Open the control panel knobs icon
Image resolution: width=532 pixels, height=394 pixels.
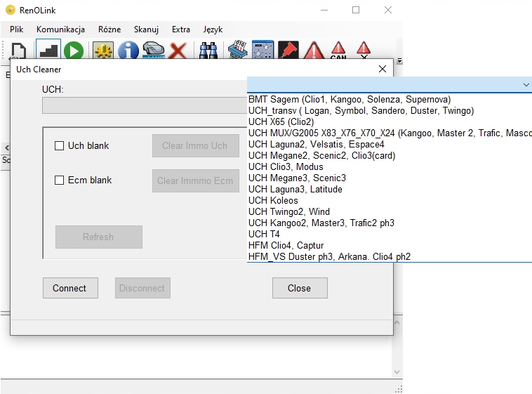pos(262,50)
